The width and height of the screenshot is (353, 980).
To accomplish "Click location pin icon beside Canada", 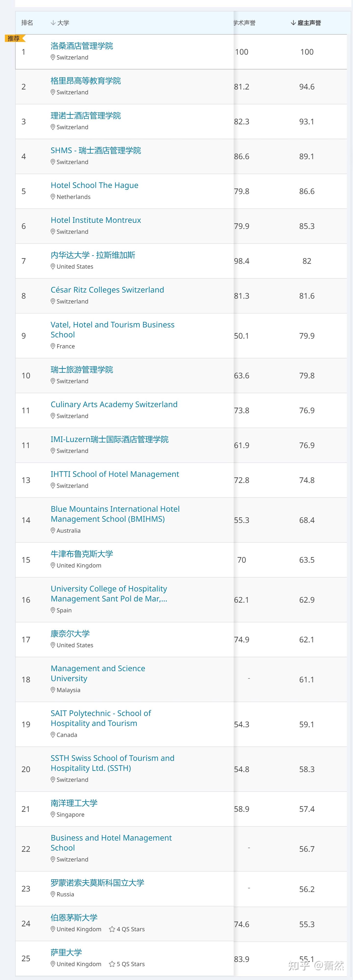I will coord(53,735).
